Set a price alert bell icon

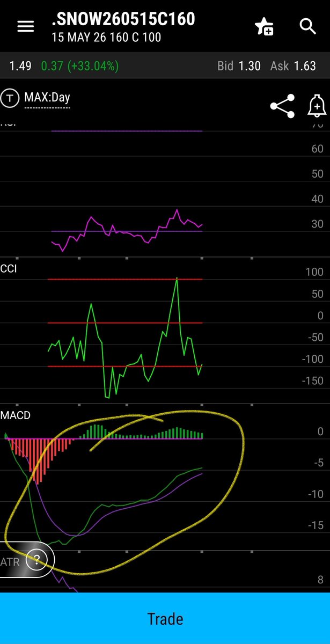tap(317, 106)
